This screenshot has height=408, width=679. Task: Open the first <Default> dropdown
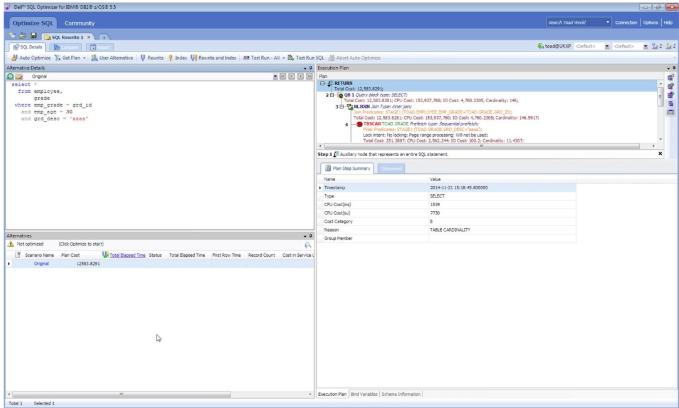tap(607, 46)
